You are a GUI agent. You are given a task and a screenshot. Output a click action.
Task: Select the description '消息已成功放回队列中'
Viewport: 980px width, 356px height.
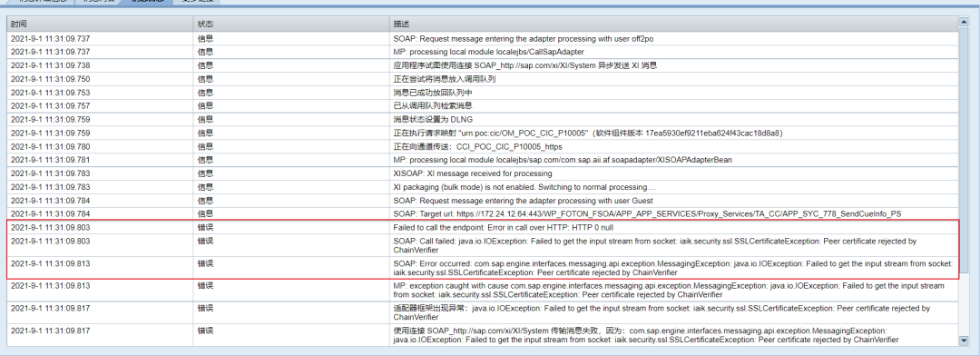(x=433, y=93)
